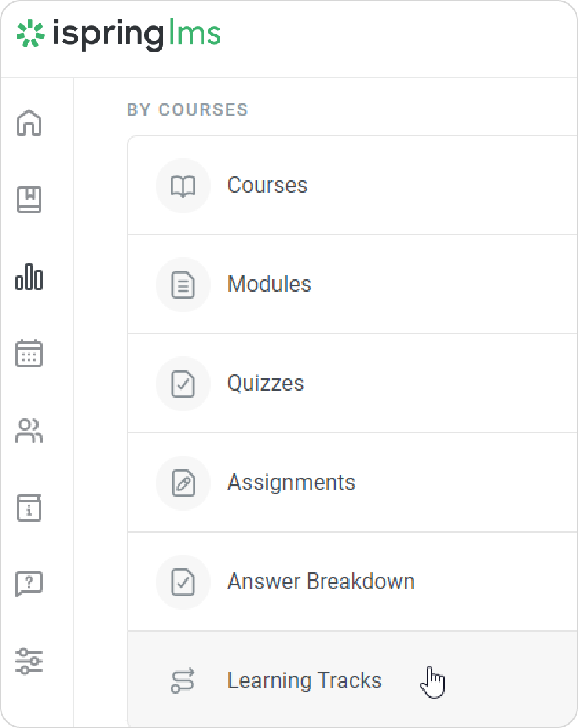This screenshot has width=578, height=728.
Task: Select the Assignments report
Action: pyautogui.click(x=292, y=482)
